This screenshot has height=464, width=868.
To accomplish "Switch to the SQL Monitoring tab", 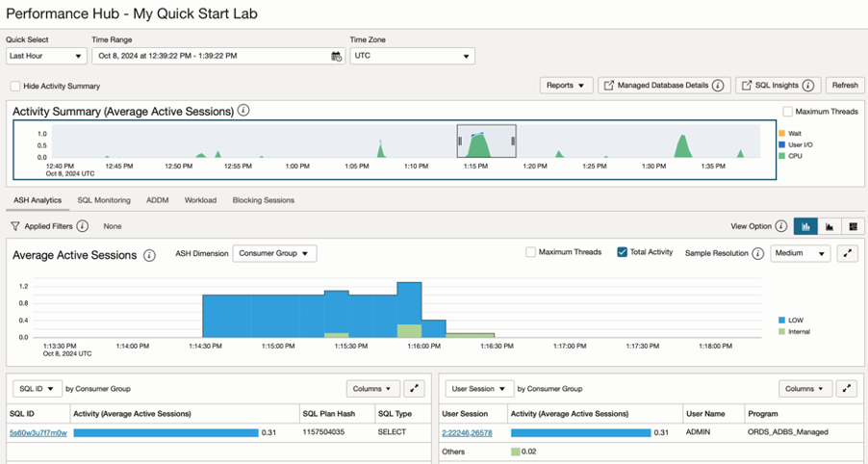I will click(x=103, y=200).
